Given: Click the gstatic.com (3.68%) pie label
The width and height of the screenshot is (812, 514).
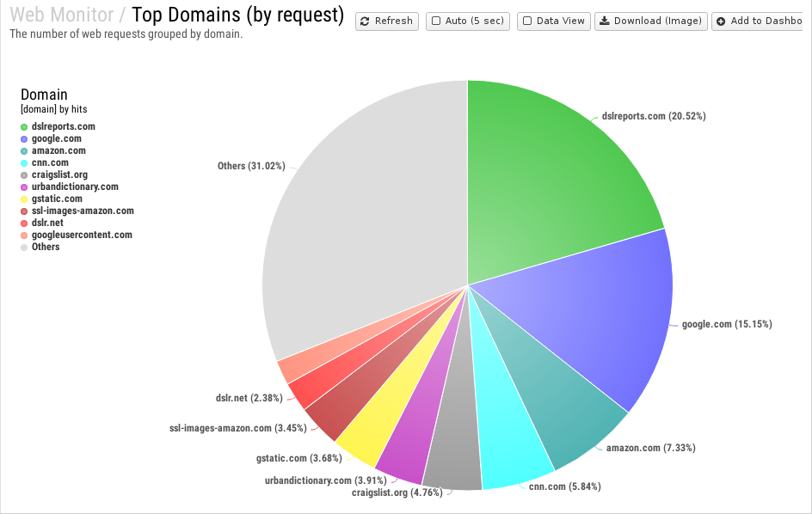Looking at the screenshot, I should point(298,458).
